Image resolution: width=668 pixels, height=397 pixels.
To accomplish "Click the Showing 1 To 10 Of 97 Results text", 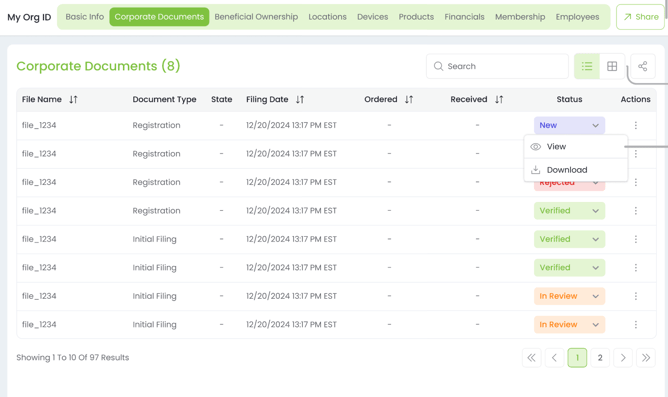I will pos(73,357).
